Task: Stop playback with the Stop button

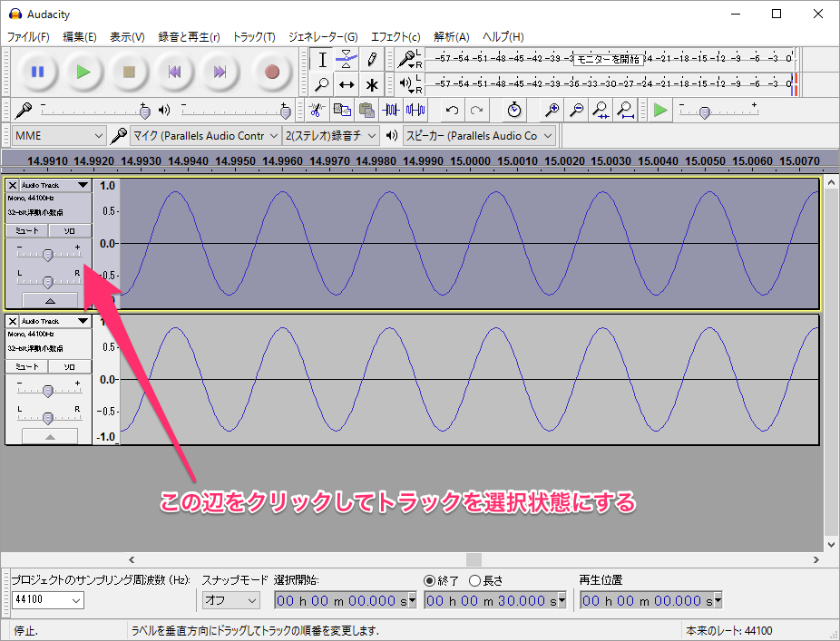Action: pos(129,72)
